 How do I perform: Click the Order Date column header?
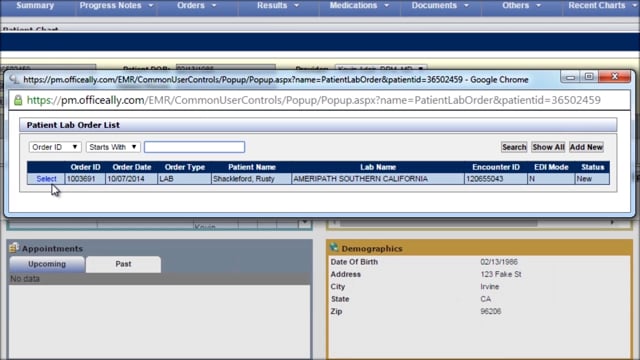131,167
